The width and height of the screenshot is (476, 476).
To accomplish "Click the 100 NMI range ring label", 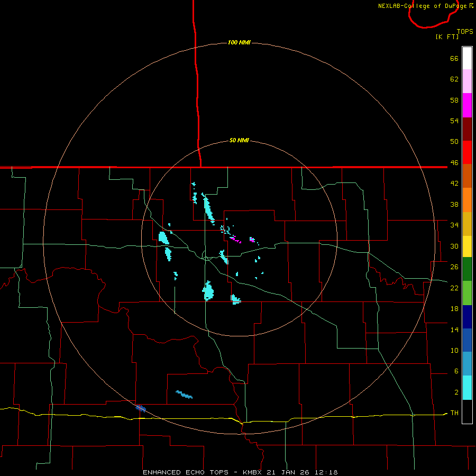I will (x=239, y=42).
